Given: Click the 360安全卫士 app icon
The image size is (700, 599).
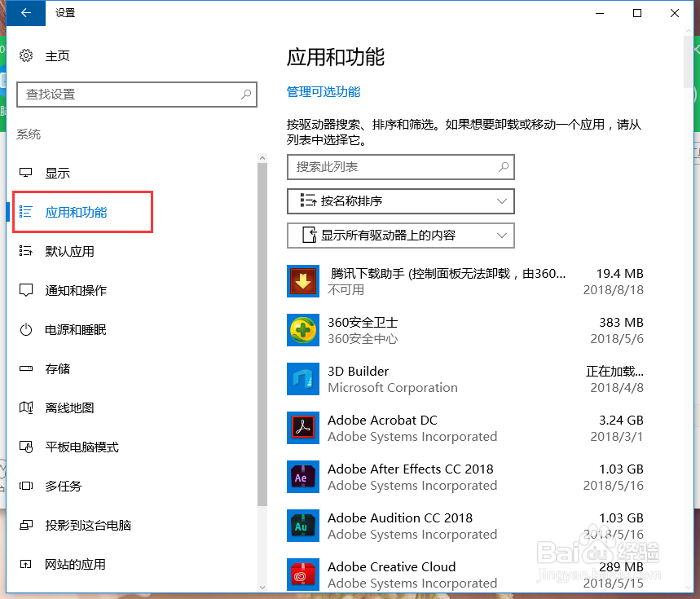Looking at the screenshot, I should tap(303, 330).
